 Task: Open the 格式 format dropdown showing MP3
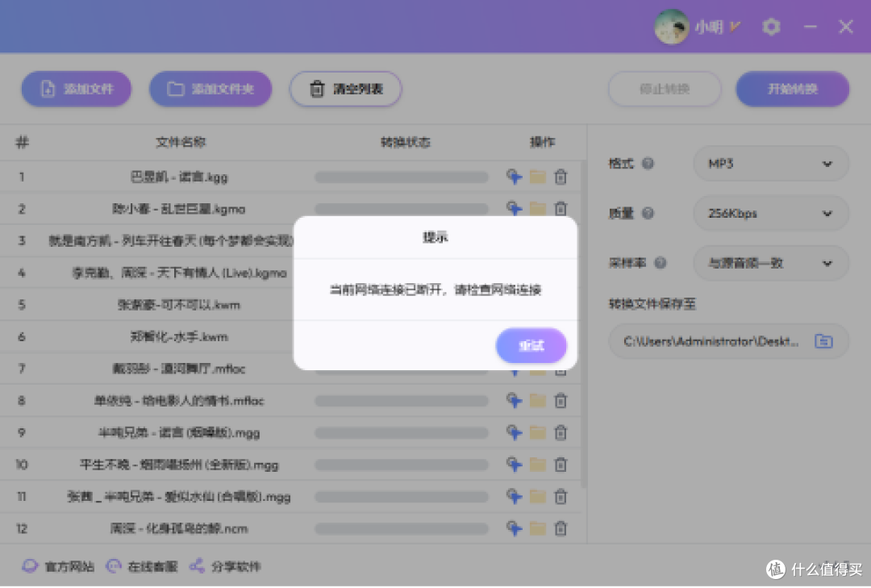[771, 164]
